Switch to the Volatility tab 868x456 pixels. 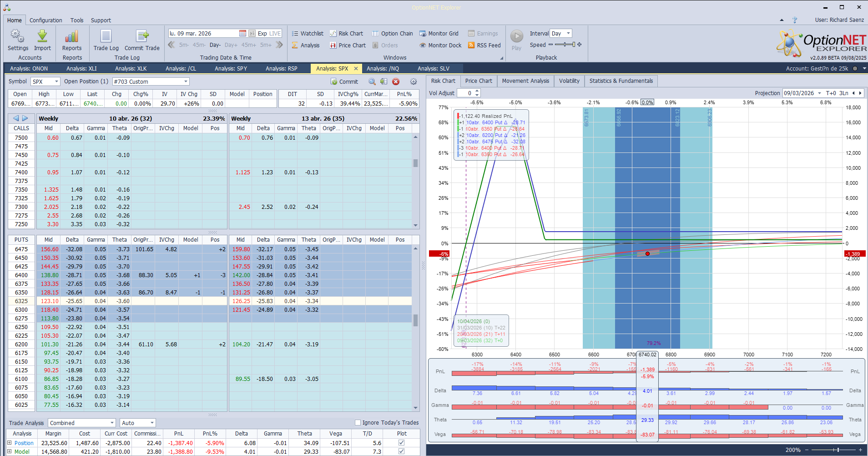[569, 81]
